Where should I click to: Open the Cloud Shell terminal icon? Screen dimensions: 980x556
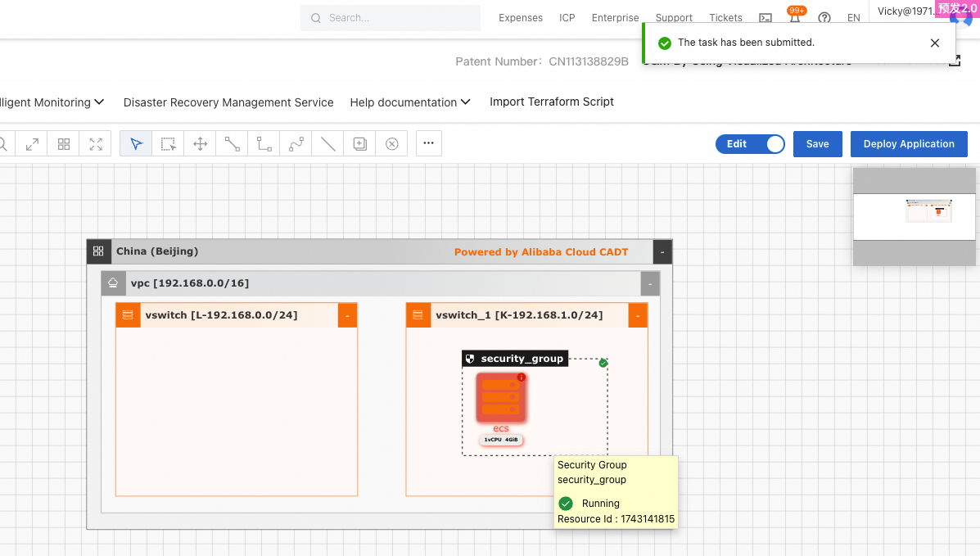click(765, 18)
